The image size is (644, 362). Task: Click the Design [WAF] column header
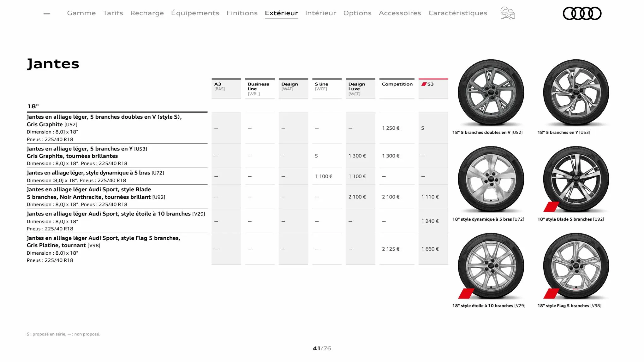(293, 89)
